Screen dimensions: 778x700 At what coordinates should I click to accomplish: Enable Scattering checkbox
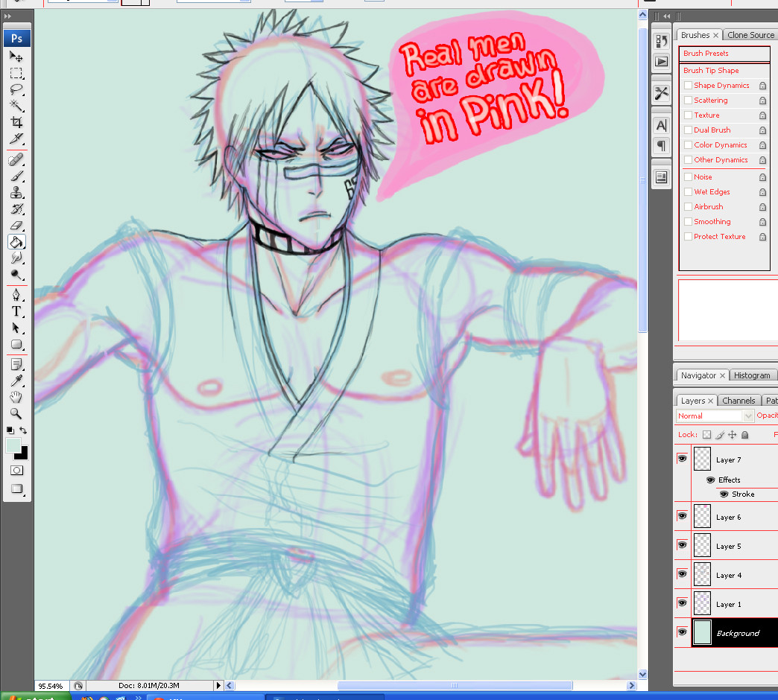pyautogui.click(x=688, y=100)
